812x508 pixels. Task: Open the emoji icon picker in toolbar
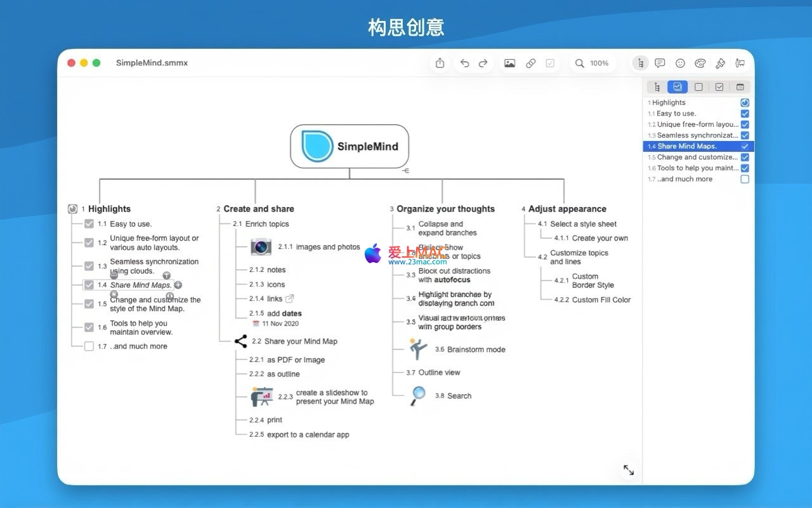pyautogui.click(x=680, y=63)
